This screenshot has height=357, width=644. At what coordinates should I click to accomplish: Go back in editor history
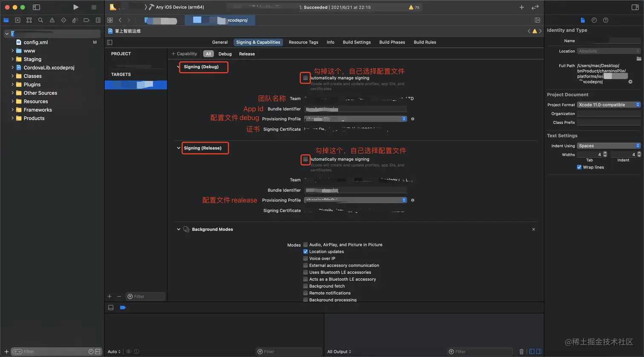coord(120,20)
